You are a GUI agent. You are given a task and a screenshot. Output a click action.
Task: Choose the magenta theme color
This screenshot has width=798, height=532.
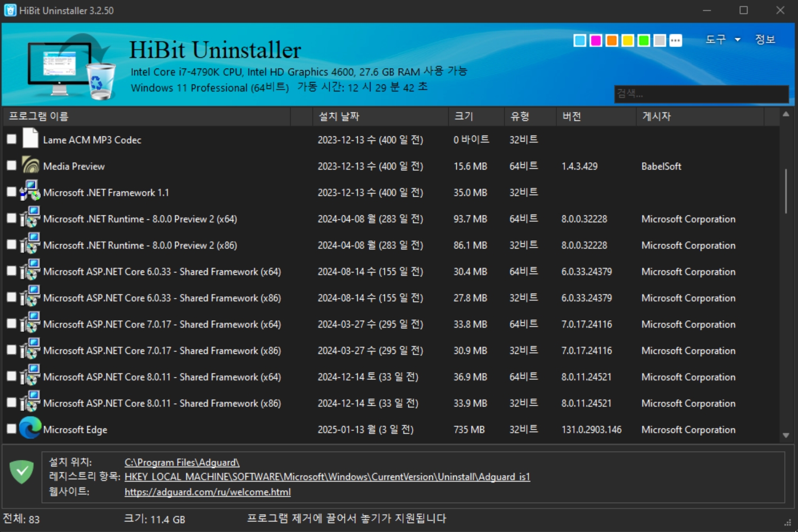pyautogui.click(x=596, y=40)
